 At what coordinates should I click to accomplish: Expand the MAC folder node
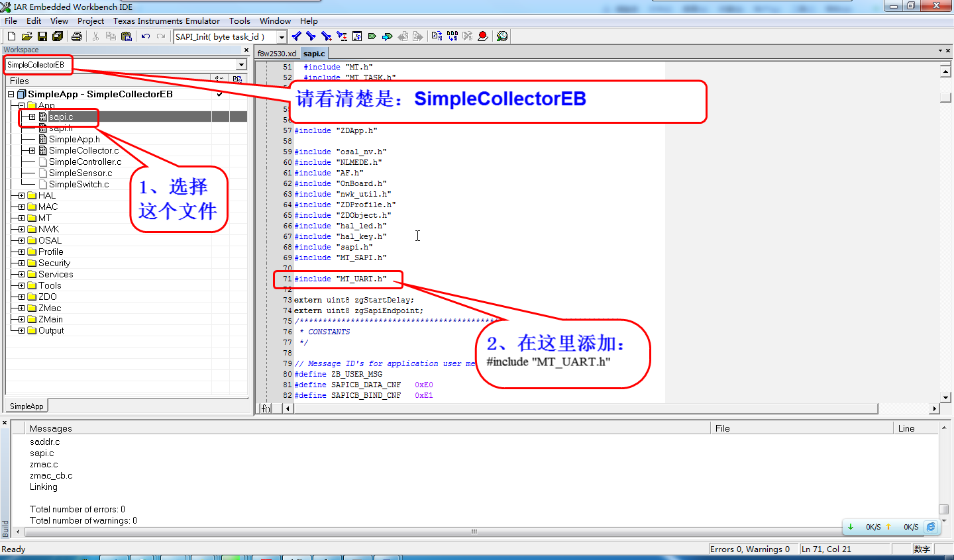pyautogui.click(x=21, y=207)
